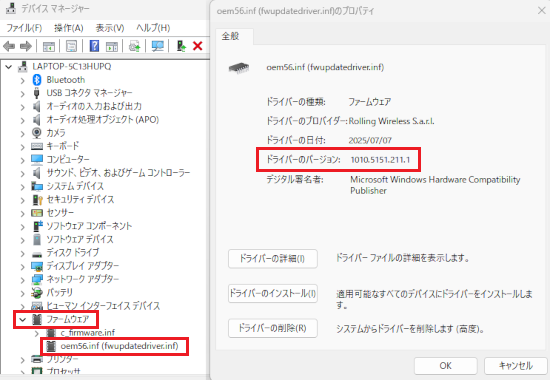Click the ドライバーの詳細(I) button
Screen dimensions: 550x380
(273, 259)
